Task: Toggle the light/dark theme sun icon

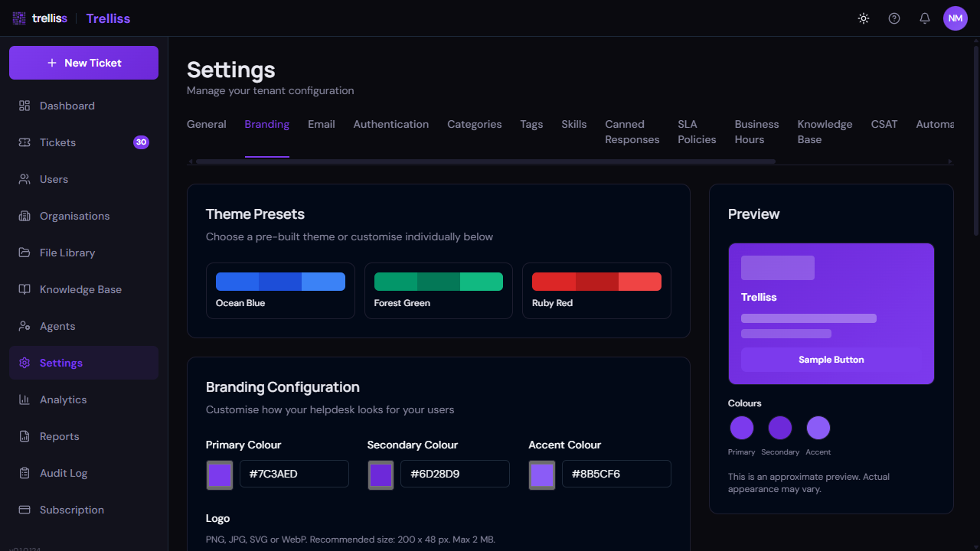Action: (x=864, y=18)
